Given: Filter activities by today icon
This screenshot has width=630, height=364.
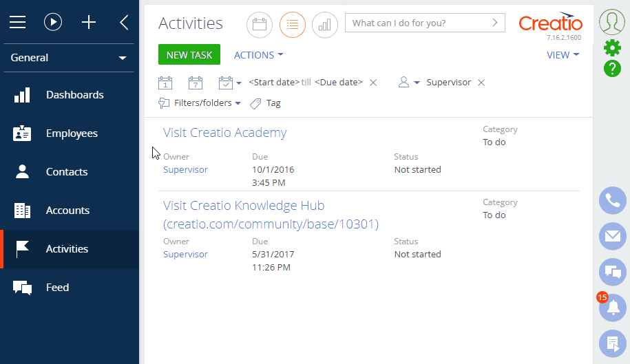Looking at the screenshot, I should coord(165,83).
